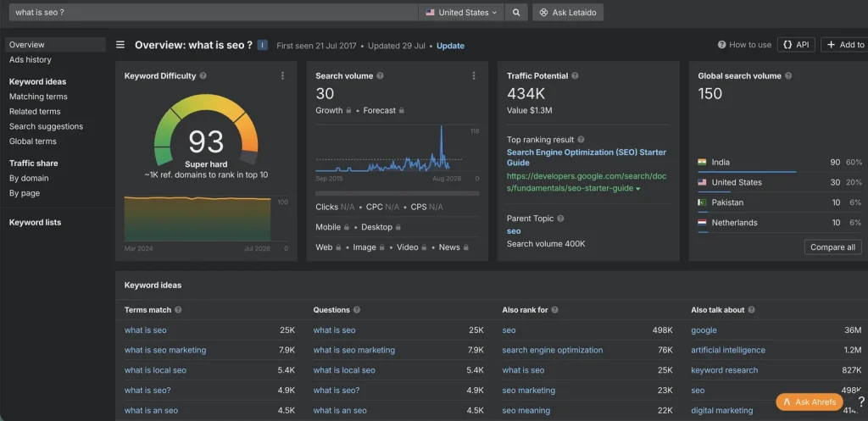
Task: Open digital marketing in Also talk about
Action: [722, 411]
